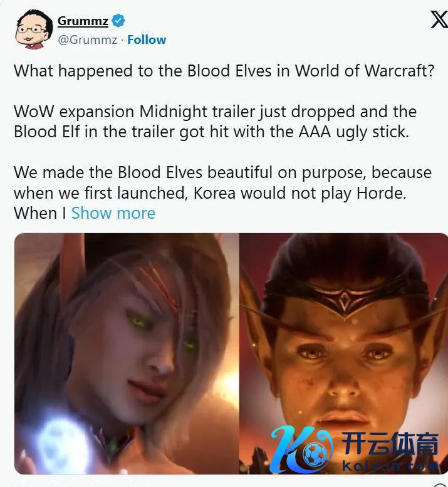Viewport: 448px width, 487px height.
Task: Open the Grummz display name link
Action: [x=83, y=21]
